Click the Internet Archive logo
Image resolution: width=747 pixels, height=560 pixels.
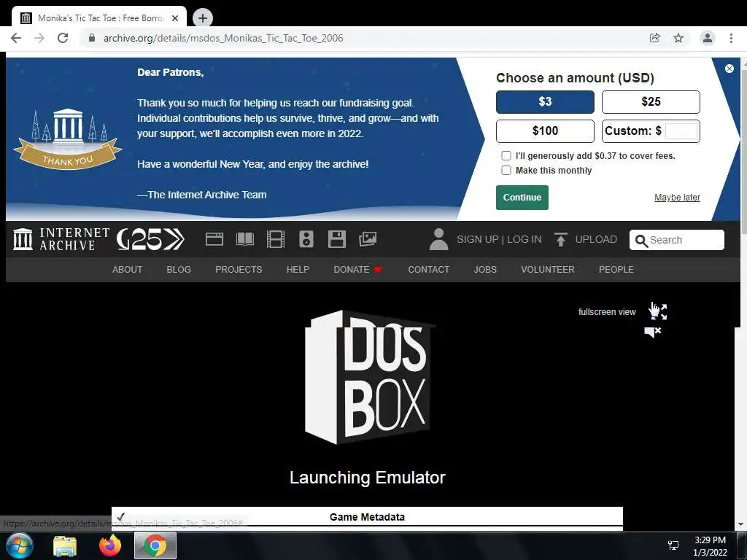click(x=61, y=239)
